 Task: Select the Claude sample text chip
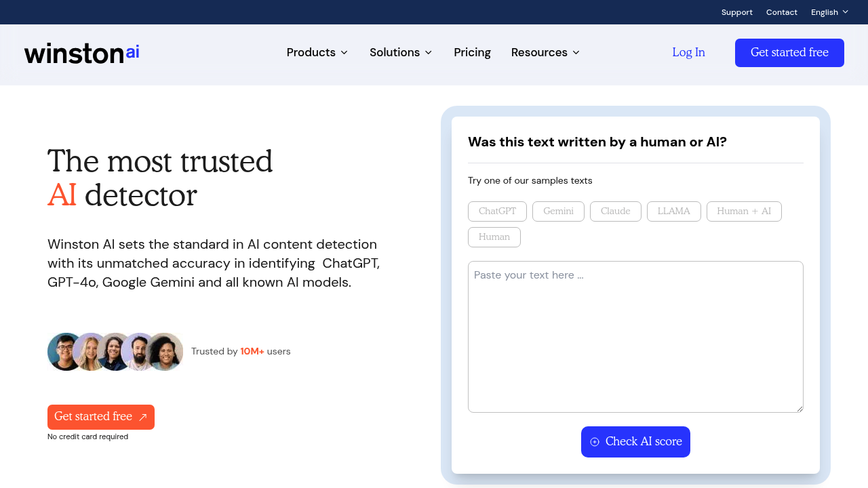pyautogui.click(x=615, y=211)
